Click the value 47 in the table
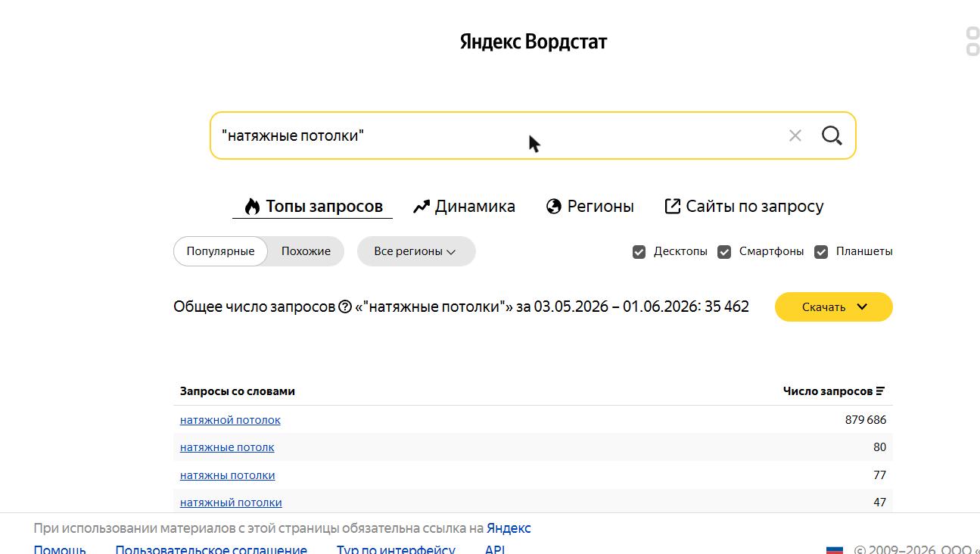This screenshot has width=980, height=554. tap(879, 503)
